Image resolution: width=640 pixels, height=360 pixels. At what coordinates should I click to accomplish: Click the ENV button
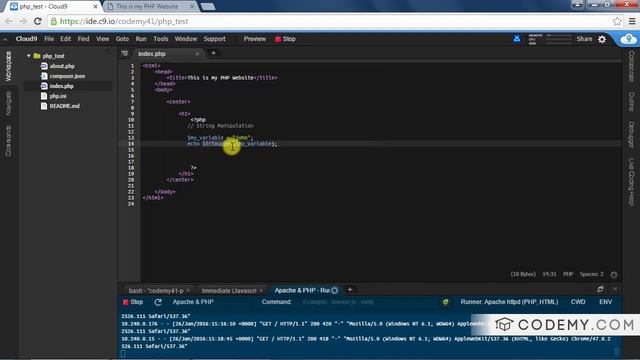[606, 302]
